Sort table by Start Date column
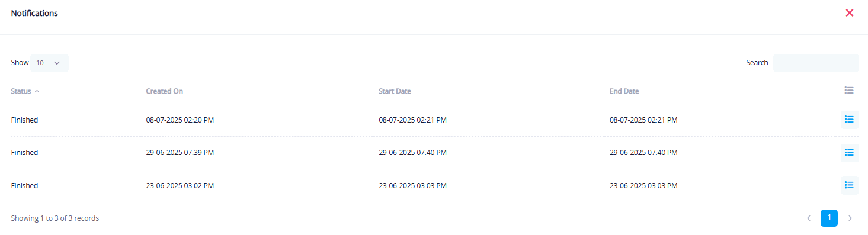The height and width of the screenshot is (235, 868). pos(395,91)
